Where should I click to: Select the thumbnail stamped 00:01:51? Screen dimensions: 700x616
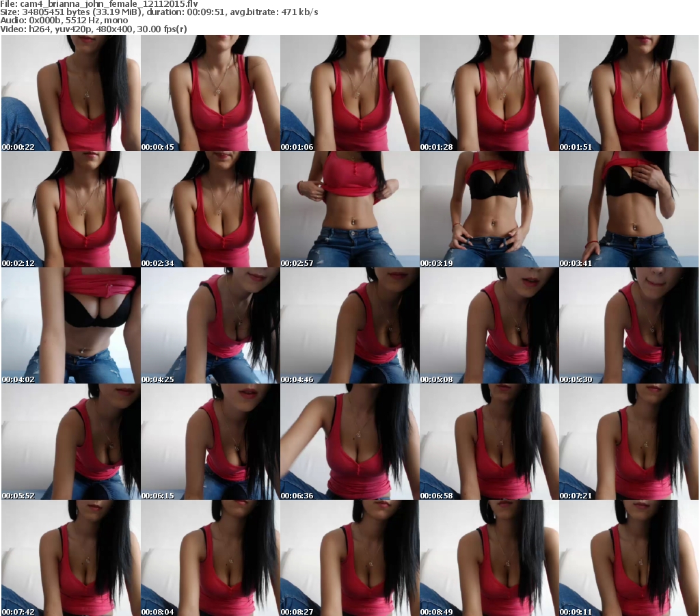pyautogui.click(x=629, y=93)
